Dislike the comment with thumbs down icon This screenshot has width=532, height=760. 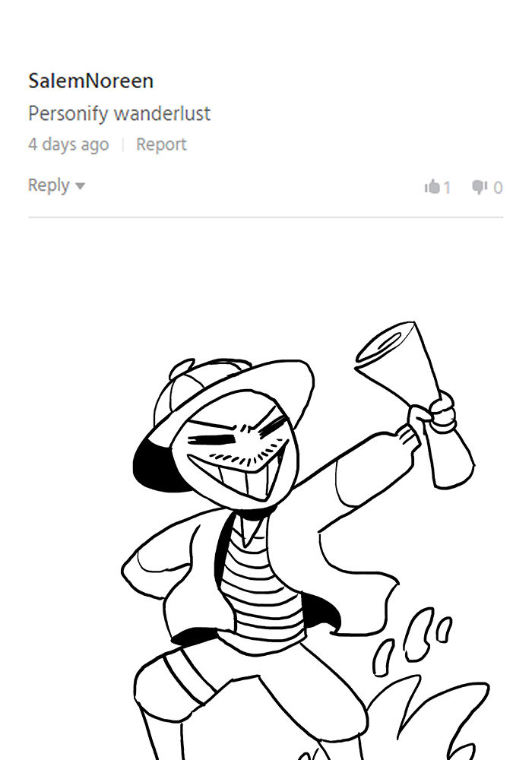click(480, 187)
